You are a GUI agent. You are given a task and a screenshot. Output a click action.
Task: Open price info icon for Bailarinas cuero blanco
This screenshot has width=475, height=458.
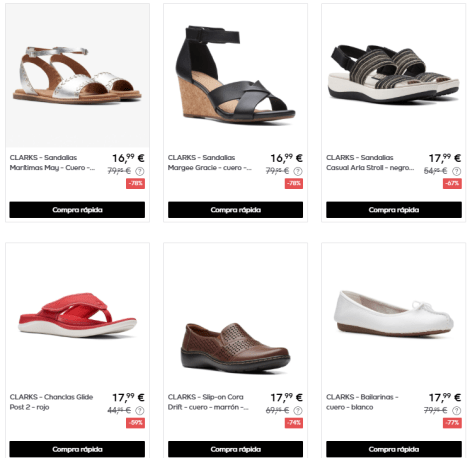click(x=456, y=411)
